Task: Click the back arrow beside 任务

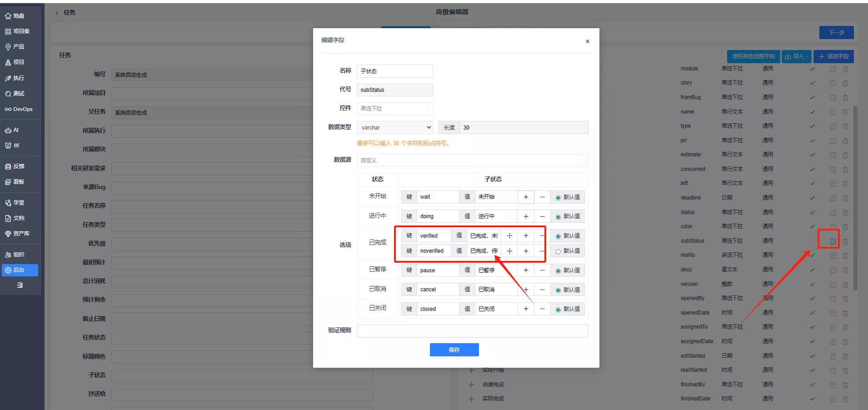Action: pos(57,13)
